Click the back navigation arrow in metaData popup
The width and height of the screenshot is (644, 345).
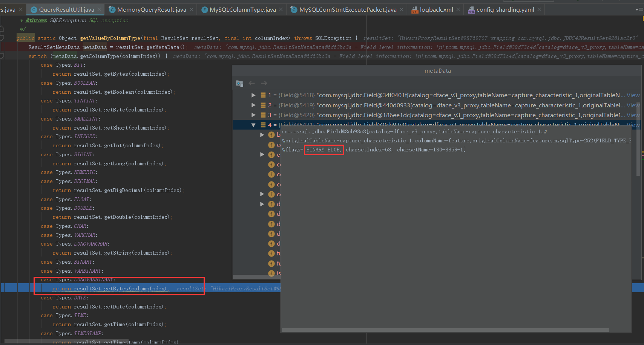click(252, 83)
